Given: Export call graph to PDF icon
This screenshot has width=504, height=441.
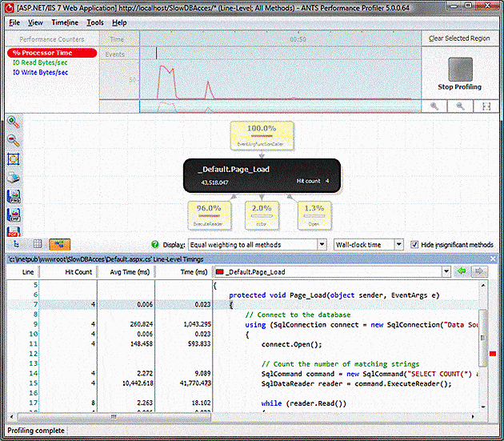Looking at the screenshot, I should 14,231.
